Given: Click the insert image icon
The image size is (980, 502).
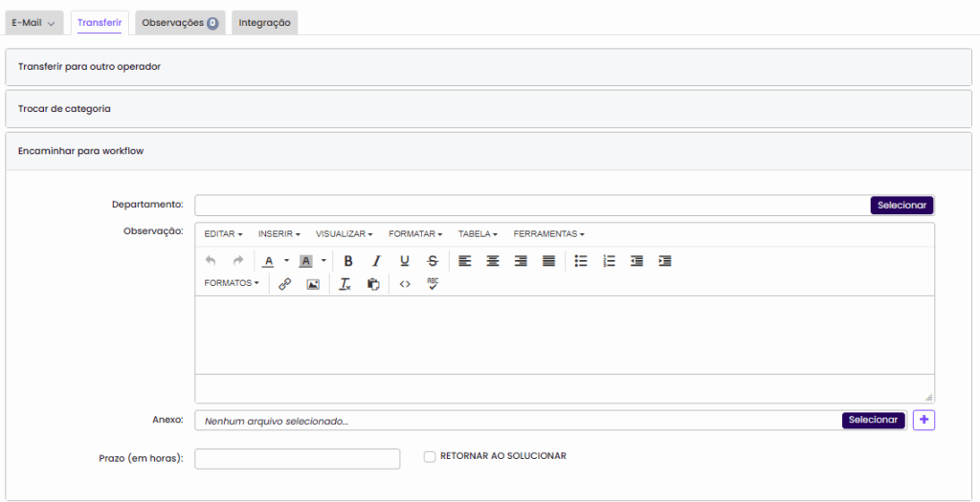Looking at the screenshot, I should coord(312,284).
